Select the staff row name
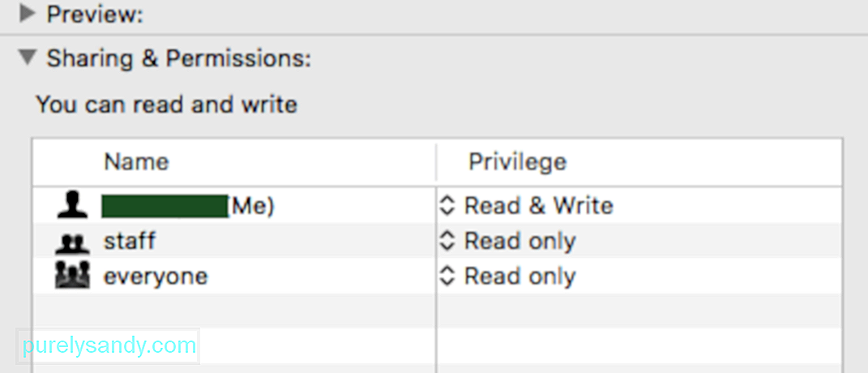The image size is (868, 373). click(130, 241)
